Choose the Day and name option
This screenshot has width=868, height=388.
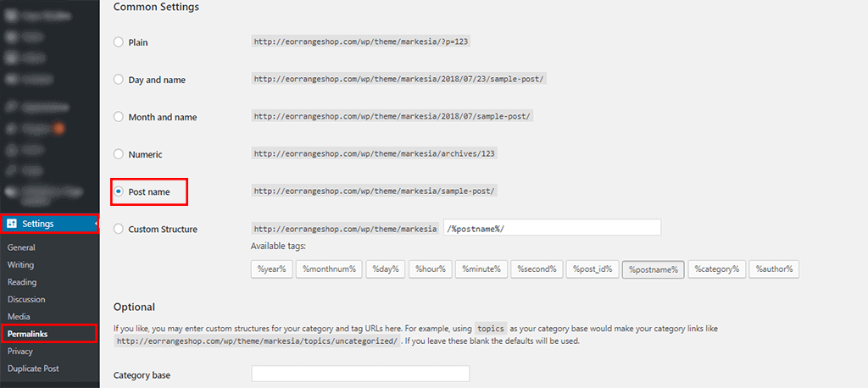pyautogui.click(x=119, y=80)
